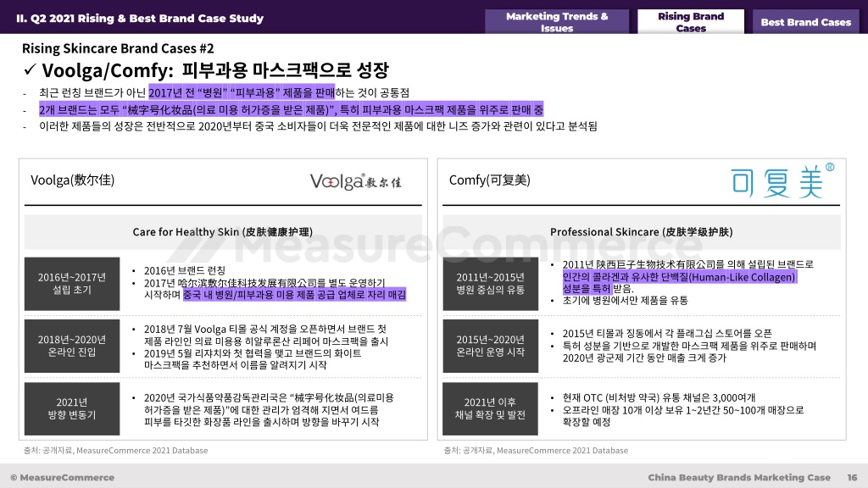Click bullet 현재 OTC 유통 채널은 3,000여개
This screenshot has width=868, height=488.
coord(659,398)
